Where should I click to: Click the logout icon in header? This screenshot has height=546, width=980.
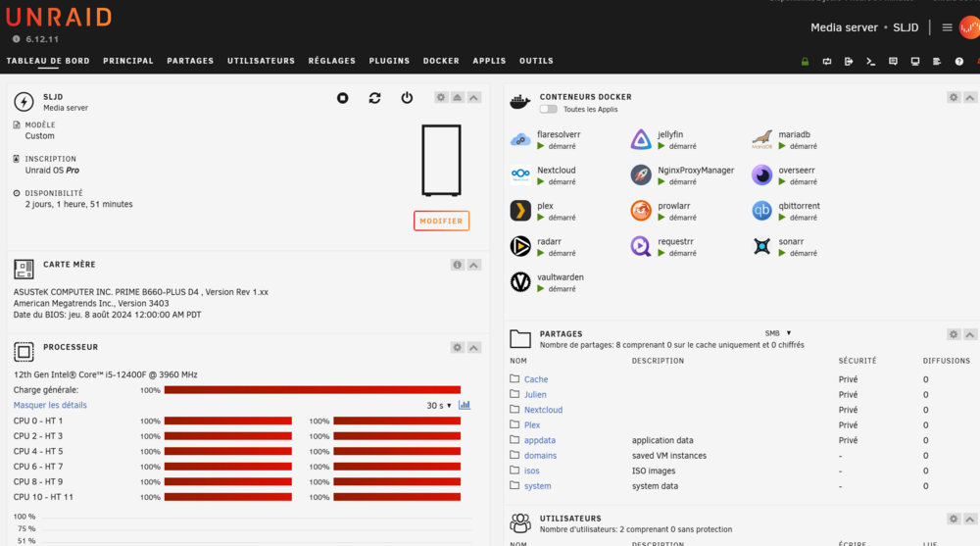tap(849, 62)
